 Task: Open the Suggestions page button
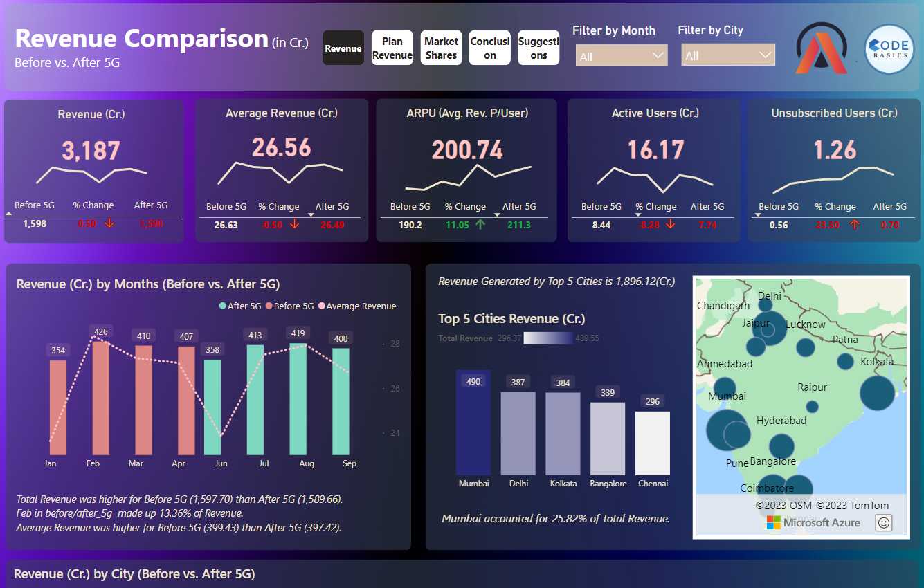click(x=538, y=48)
